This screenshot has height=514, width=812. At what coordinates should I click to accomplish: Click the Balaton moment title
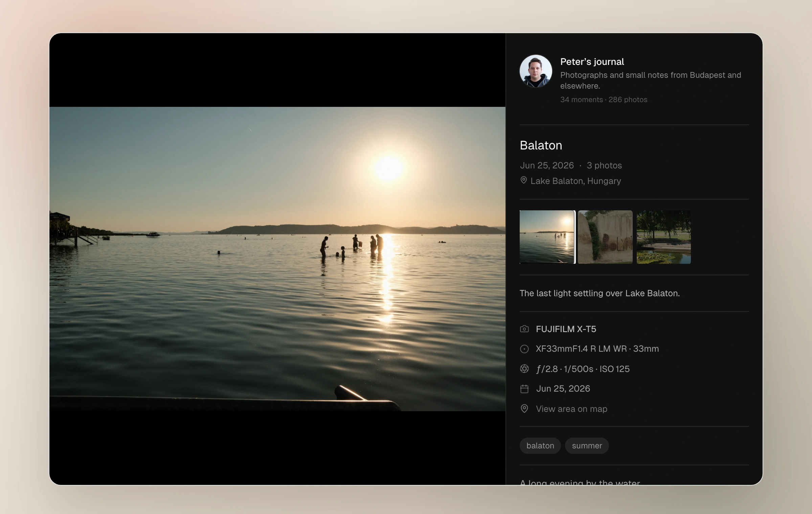[x=541, y=145]
